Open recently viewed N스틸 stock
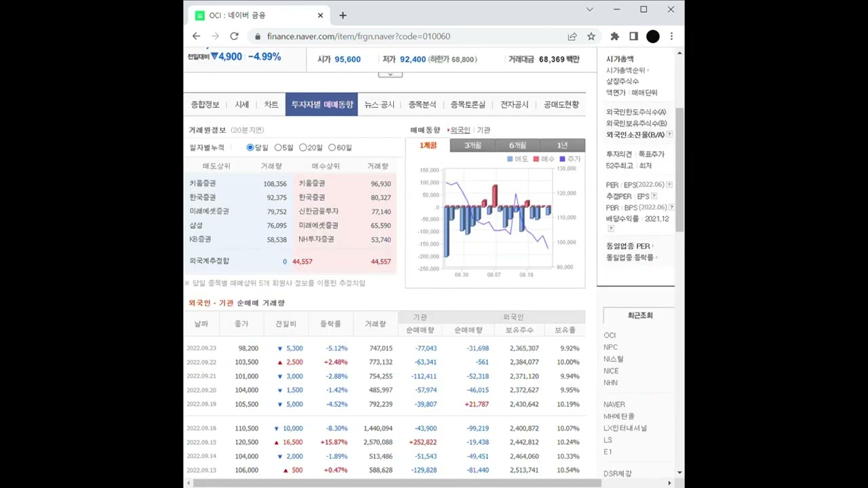 point(614,359)
